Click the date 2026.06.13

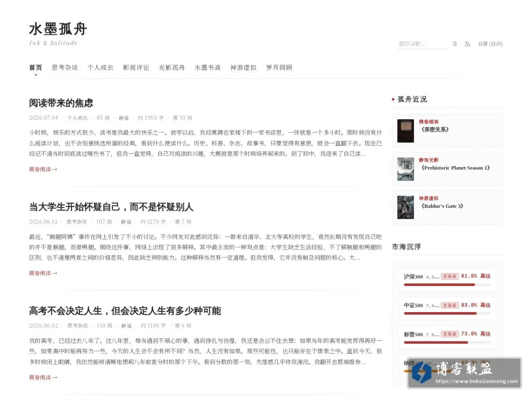point(43,222)
